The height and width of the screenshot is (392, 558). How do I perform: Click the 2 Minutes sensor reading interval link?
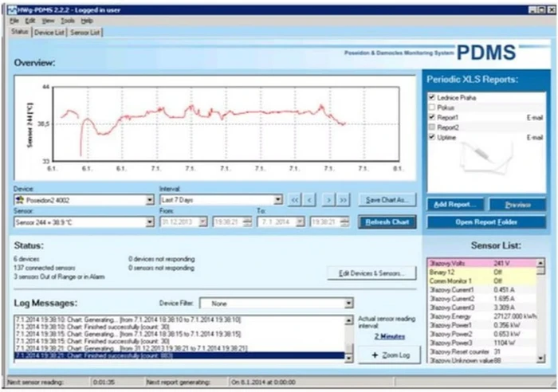[390, 337]
